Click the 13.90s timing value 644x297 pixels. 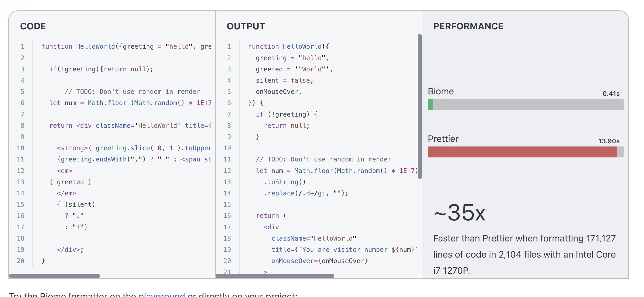[x=609, y=141]
